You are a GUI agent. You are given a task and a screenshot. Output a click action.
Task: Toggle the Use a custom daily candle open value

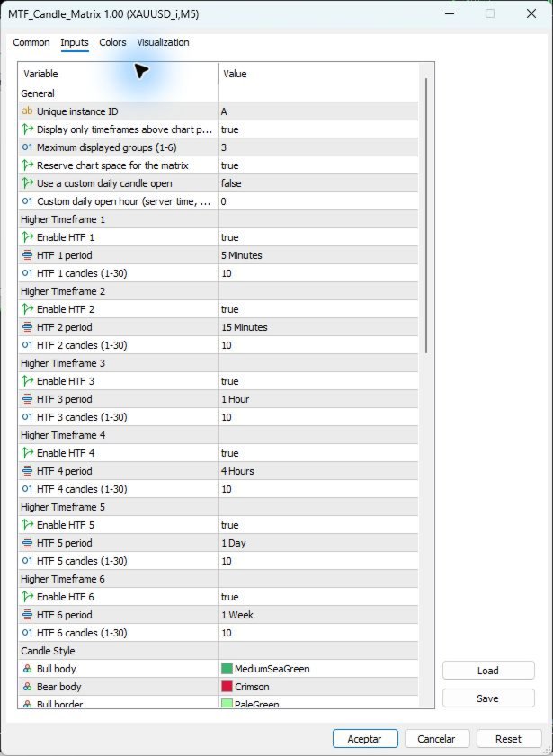pyautogui.click(x=318, y=183)
